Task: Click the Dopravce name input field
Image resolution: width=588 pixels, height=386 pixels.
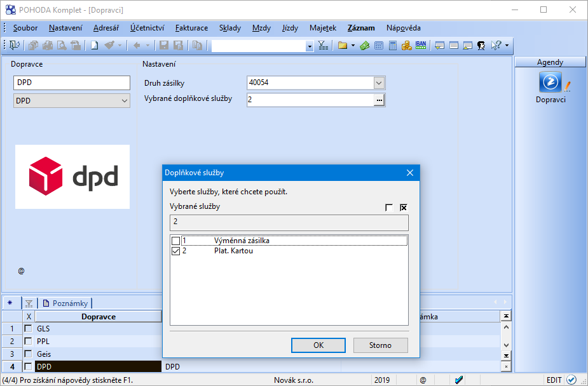Action: pos(72,83)
